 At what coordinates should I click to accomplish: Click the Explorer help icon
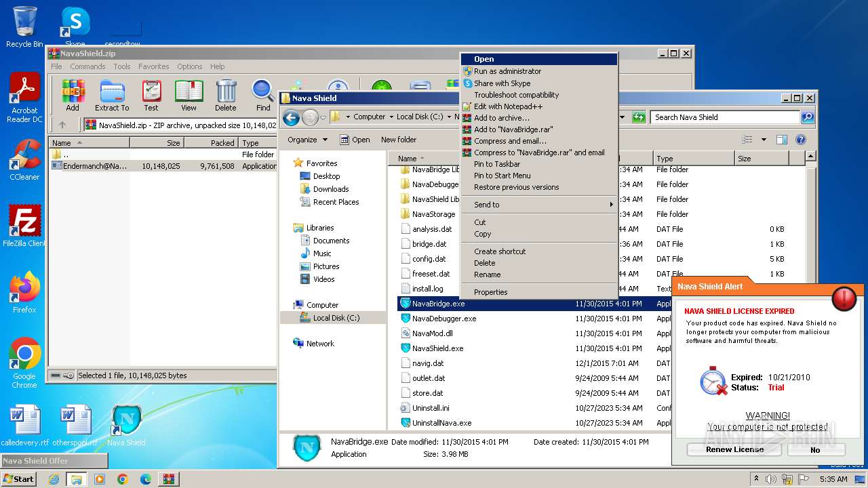tap(800, 140)
